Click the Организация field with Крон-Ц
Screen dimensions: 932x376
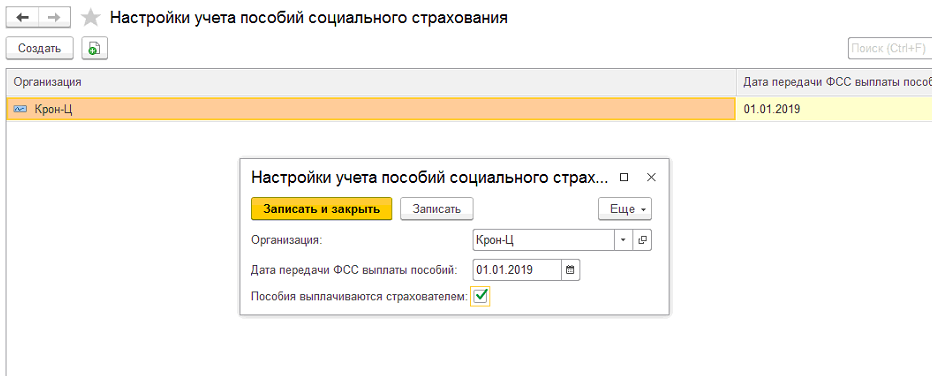[x=543, y=240]
